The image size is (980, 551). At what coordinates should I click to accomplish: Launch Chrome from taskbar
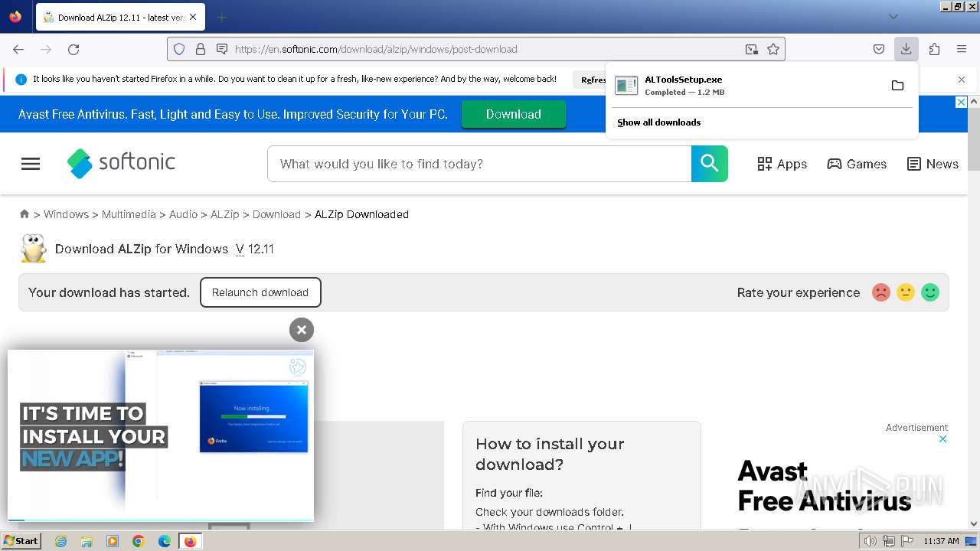[139, 541]
